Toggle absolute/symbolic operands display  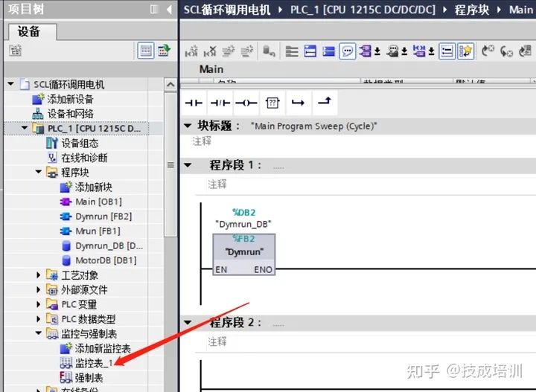coord(366,51)
